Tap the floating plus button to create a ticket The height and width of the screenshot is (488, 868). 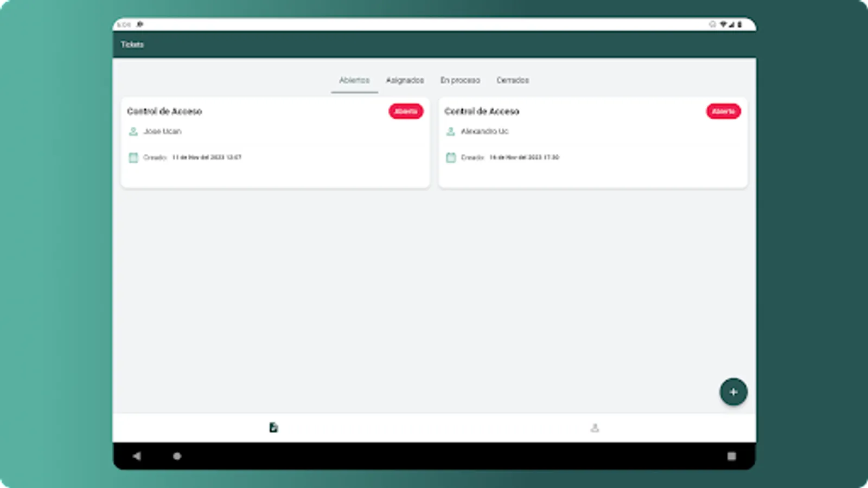pyautogui.click(x=733, y=391)
